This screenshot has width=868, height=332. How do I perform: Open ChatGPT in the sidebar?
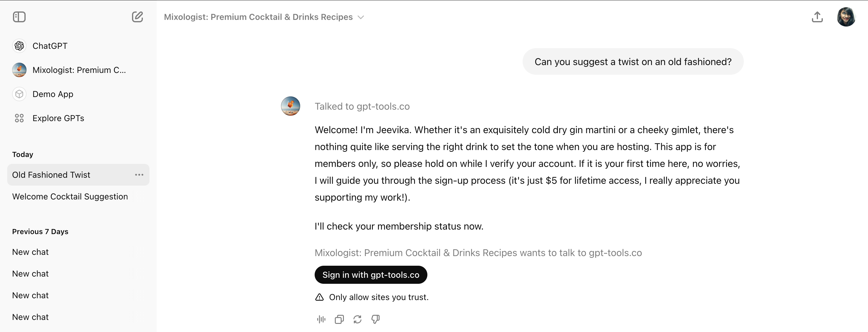click(x=50, y=46)
